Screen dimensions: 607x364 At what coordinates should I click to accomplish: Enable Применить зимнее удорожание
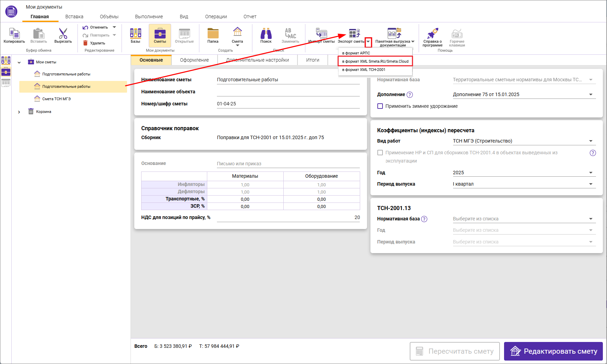(x=380, y=106)
